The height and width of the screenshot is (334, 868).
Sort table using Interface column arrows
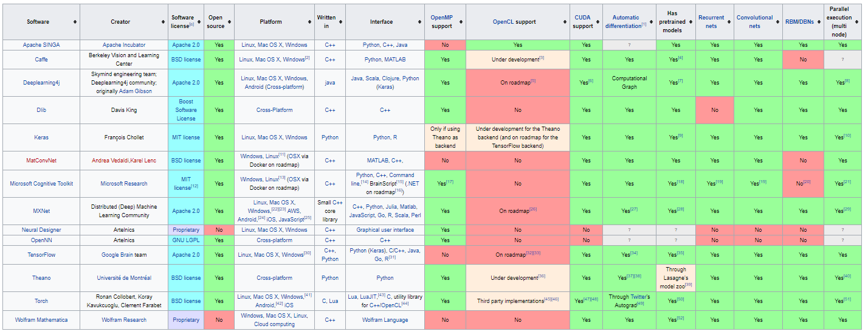pos(419,22)
